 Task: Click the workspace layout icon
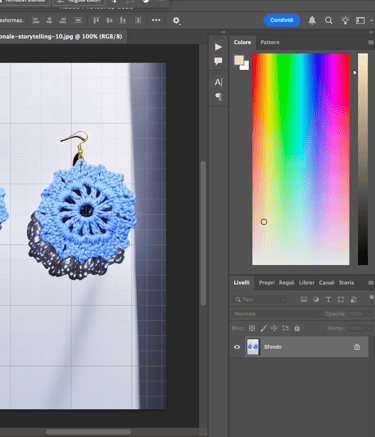click(x=360, y=20)
